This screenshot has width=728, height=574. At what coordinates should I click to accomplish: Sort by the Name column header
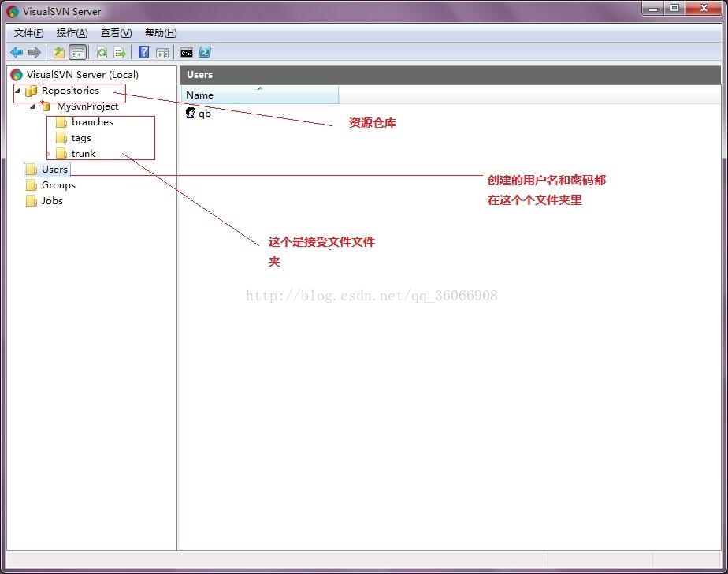(259, 95)
